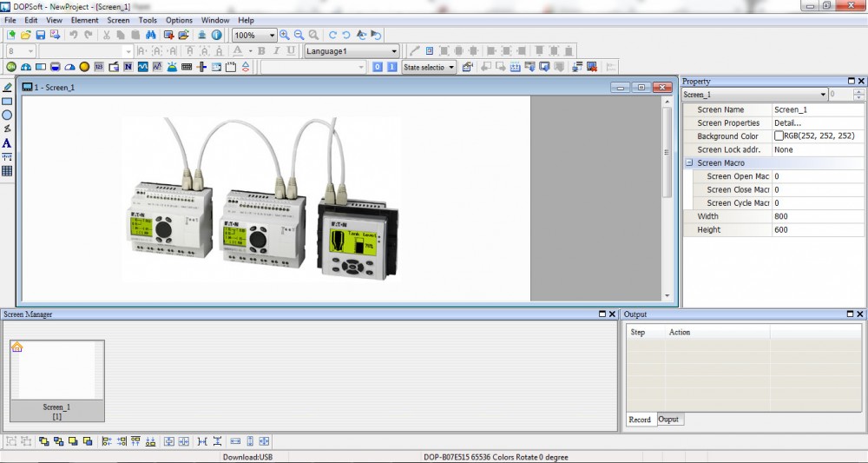Click the Zoom In magnifier icon
Screen dimensions: 868x463
click(285, 36)
